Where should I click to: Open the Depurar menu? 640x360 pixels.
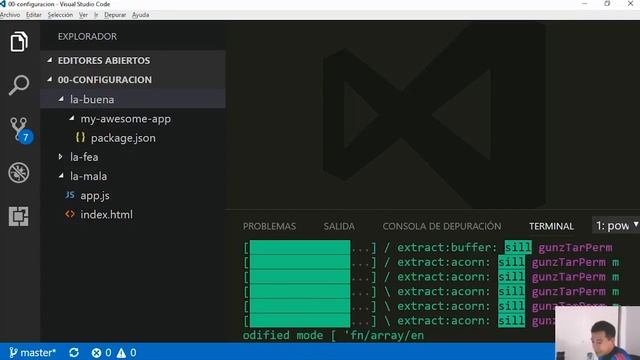coord(115,15)
